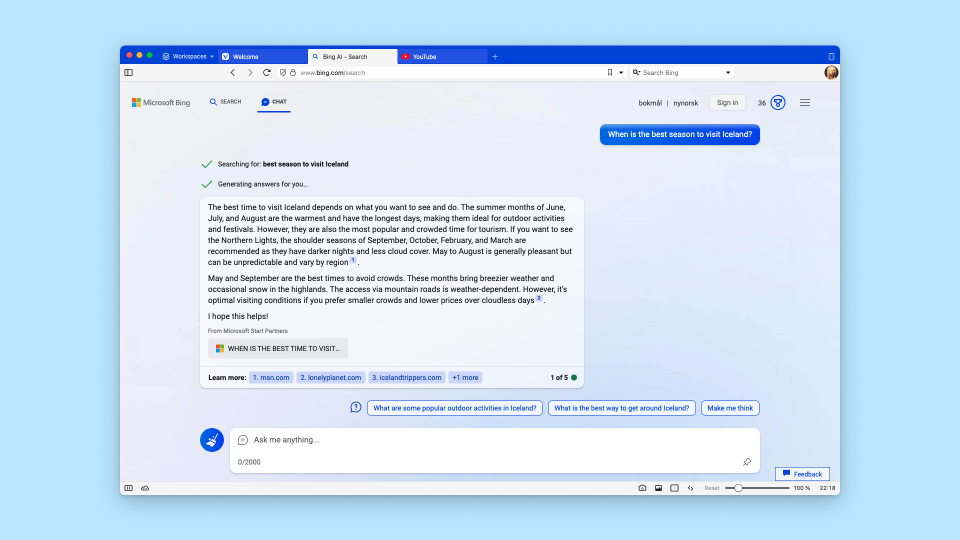Ask about popular outdoor activities in Iceland

coord(455,408)
